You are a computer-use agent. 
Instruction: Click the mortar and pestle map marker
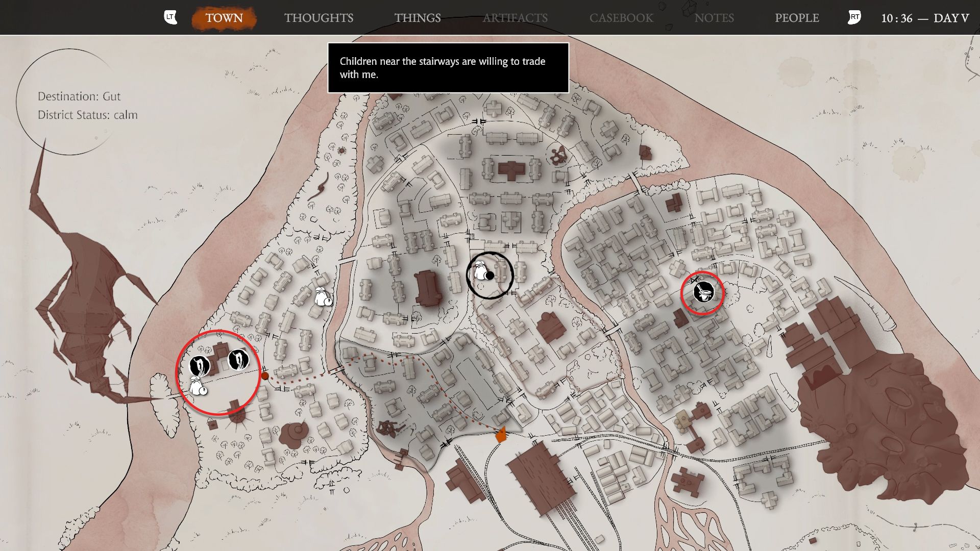[x=703, y=293]
